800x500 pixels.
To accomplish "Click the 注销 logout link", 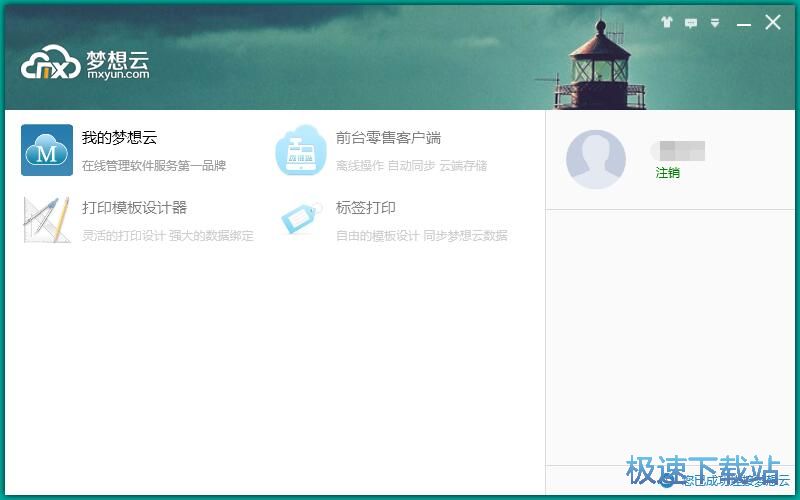I will tap(667, 172).
